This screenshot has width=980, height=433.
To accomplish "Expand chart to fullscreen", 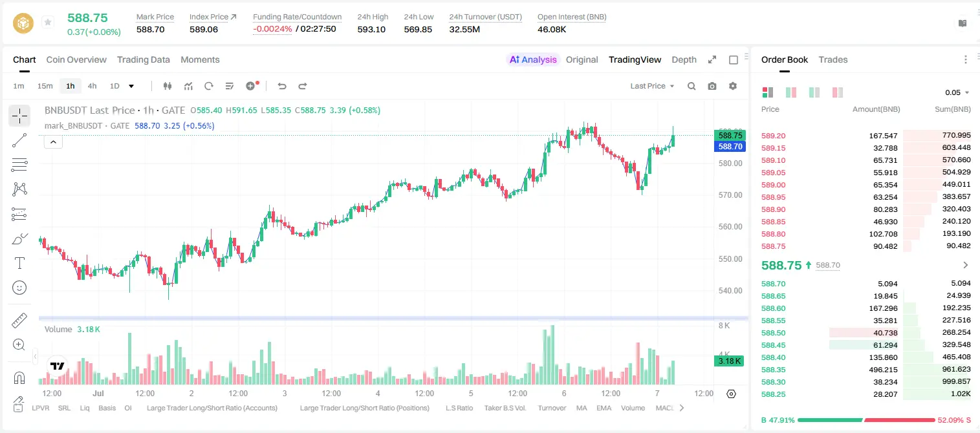I will (712, 59).
